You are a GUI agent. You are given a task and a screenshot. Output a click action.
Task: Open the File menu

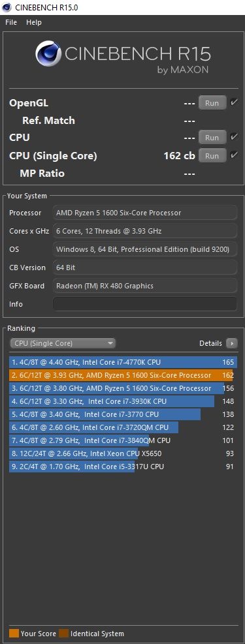click(11, 22)
